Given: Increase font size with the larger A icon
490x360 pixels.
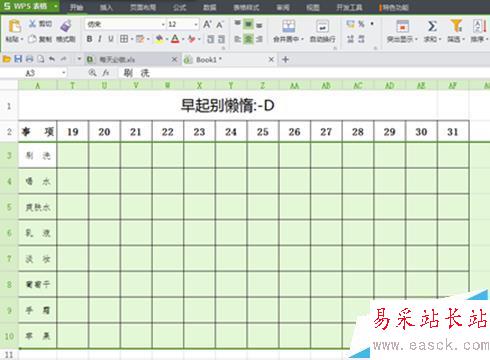Looking at the screenshot, I should coord(207,24).
